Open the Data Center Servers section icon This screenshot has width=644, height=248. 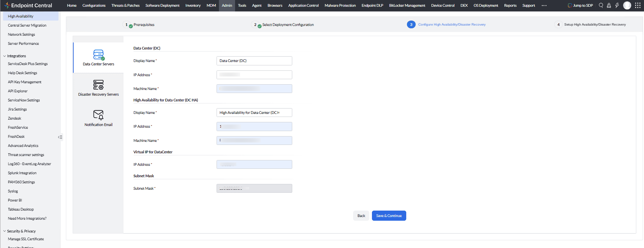99,55
